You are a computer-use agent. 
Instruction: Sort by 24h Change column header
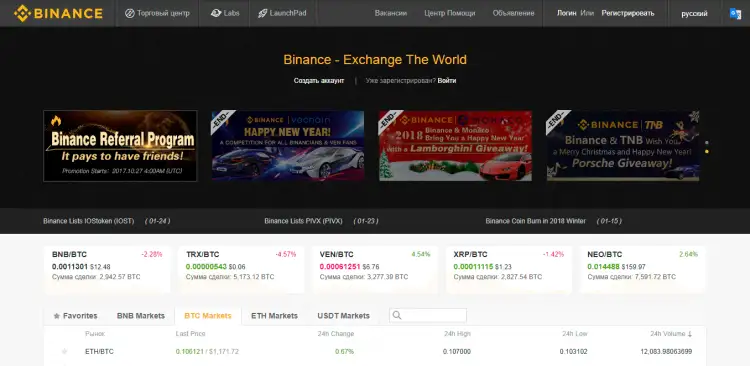pyautogui.click(x=336, y=334)
